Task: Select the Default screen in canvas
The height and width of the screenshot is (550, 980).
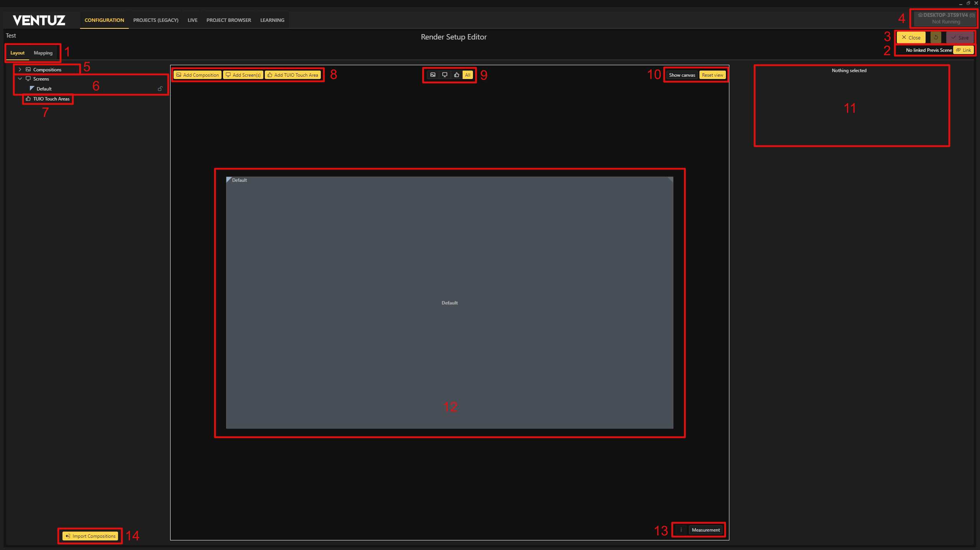Action: click(x=449, y=303)
